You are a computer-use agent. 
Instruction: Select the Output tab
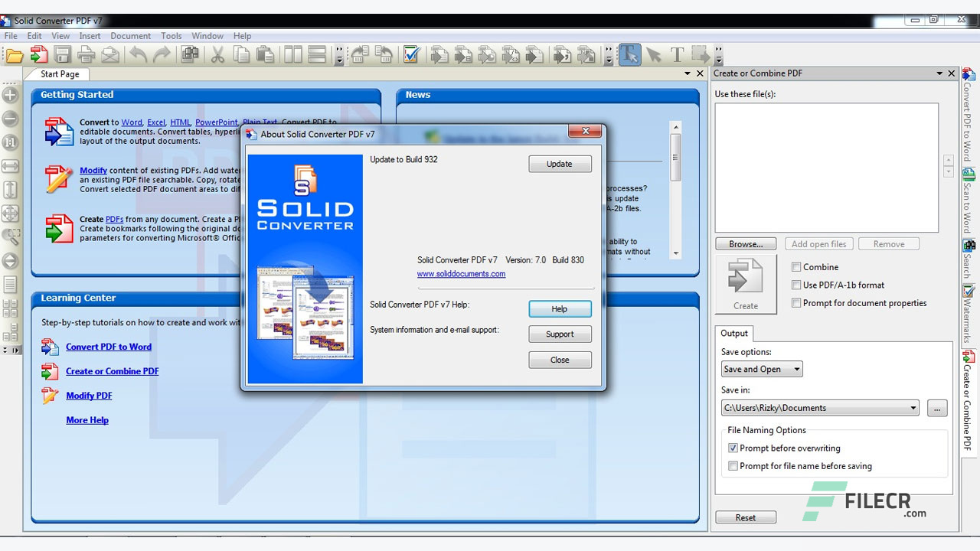point(734,333)
